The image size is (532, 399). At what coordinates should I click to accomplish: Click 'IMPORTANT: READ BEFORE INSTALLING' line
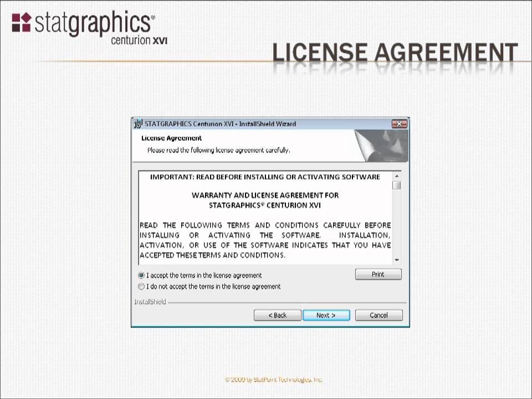(265, 177)
